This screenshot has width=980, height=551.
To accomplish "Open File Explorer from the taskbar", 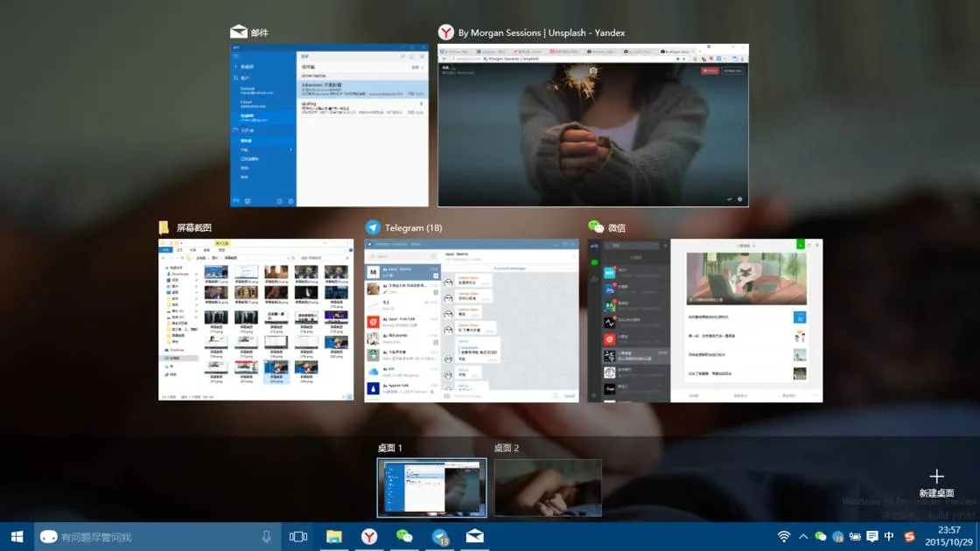I will pyautogui.click(x=335, y=537).
